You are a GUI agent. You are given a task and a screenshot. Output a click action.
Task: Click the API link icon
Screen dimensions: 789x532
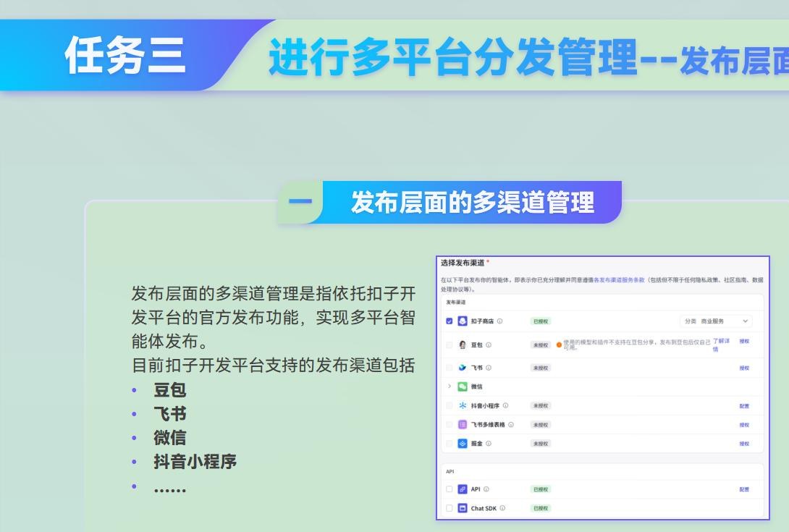[463, 489]
